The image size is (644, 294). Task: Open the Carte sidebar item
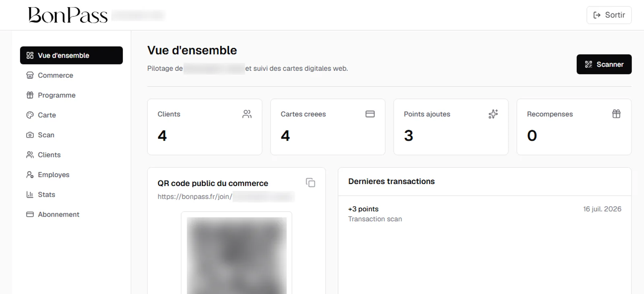[71, 115]
